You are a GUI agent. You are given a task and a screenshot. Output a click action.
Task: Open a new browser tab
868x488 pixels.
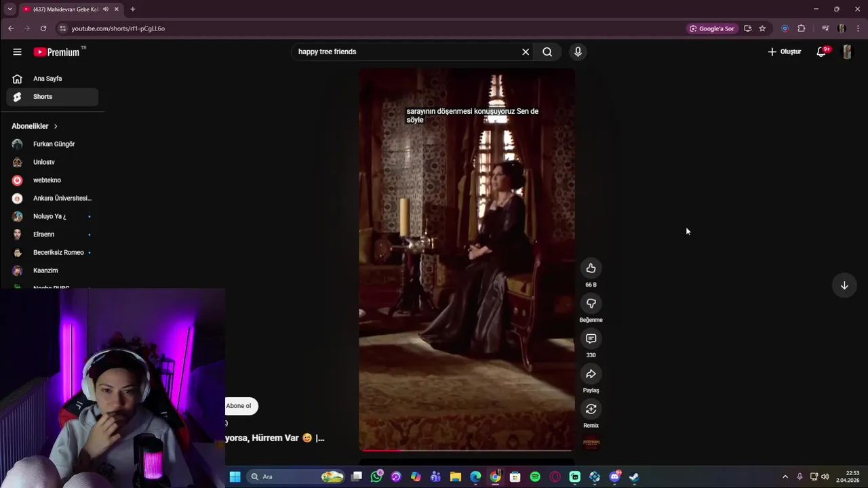pos(132,9)
